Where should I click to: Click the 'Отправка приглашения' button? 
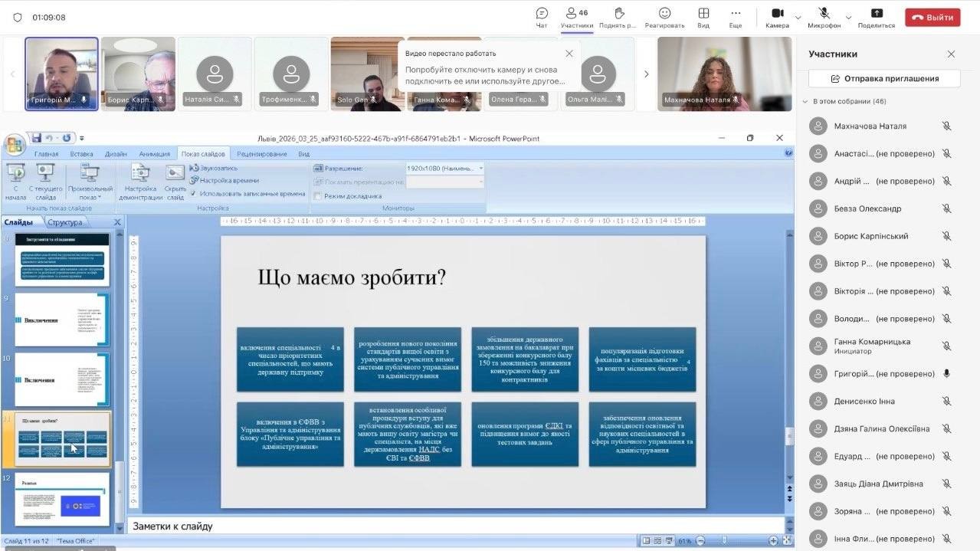tap(884, 78)
